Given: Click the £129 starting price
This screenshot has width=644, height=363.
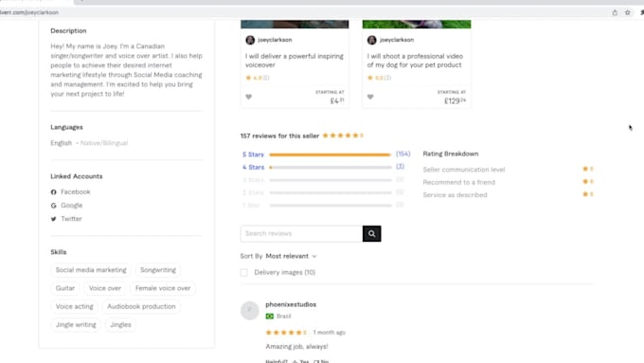Looking at the screenshot, I should click(456, 100).
